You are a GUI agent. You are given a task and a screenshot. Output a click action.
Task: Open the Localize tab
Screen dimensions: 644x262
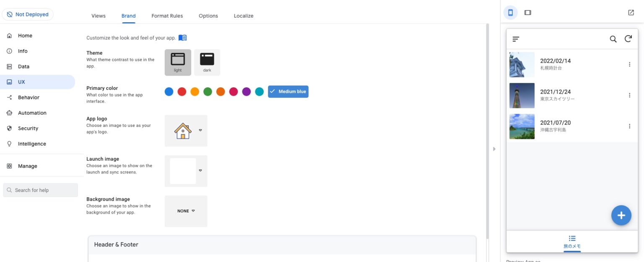[244, 16]
